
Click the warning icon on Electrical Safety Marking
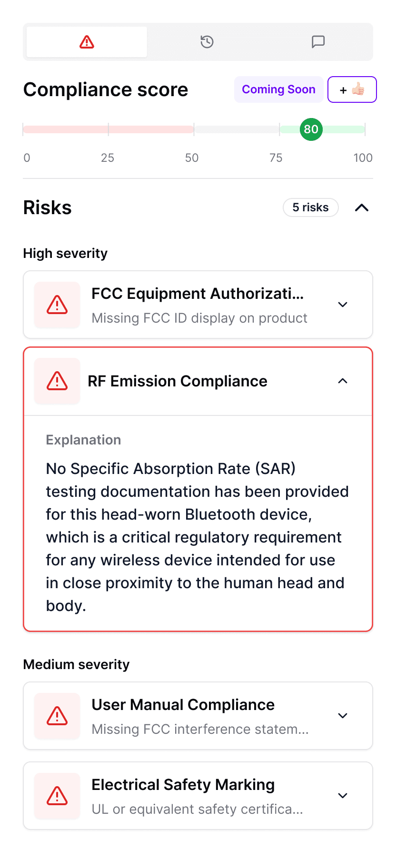57,796
